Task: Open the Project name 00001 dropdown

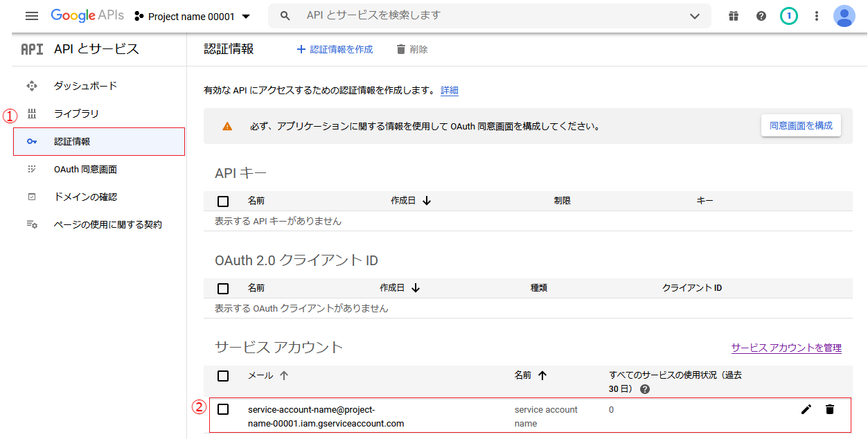Action: tap(192, 16)
